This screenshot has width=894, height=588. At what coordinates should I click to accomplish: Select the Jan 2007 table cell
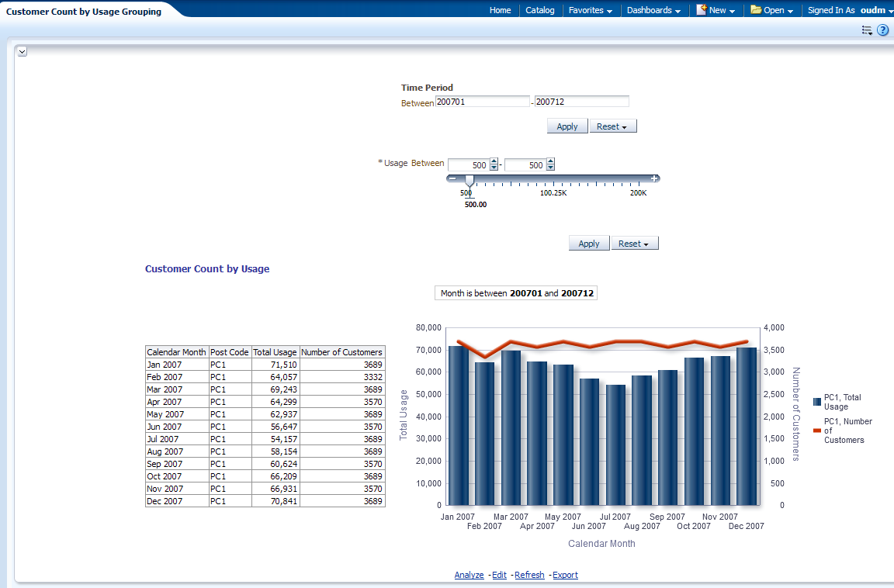177,365
